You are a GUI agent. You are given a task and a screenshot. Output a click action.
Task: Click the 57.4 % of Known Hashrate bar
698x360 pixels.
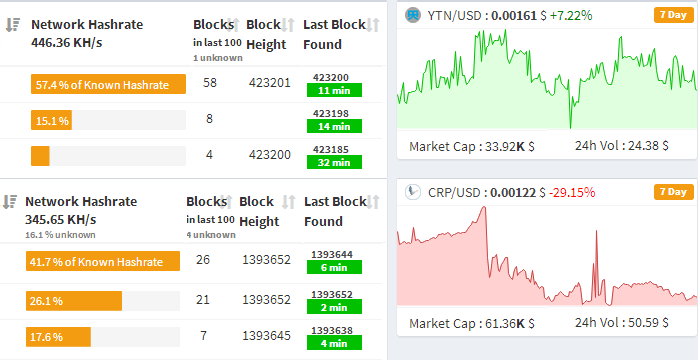coord(108,84)
